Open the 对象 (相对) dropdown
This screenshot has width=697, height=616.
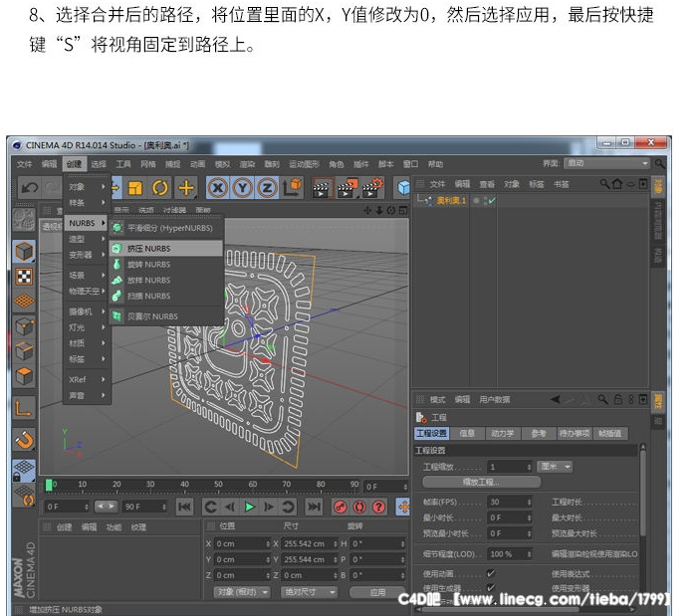(x=242, y=592)
